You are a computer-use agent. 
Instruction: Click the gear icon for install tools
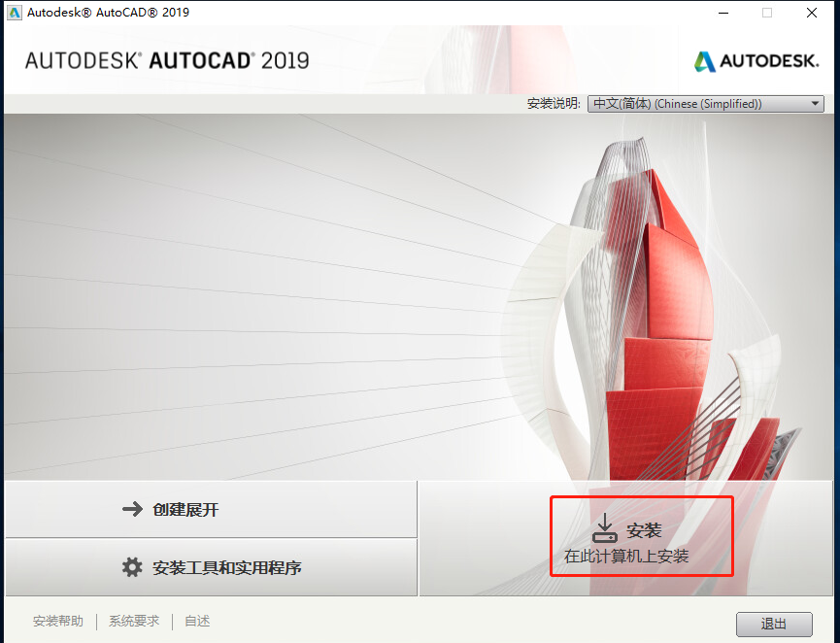(132, 567)
